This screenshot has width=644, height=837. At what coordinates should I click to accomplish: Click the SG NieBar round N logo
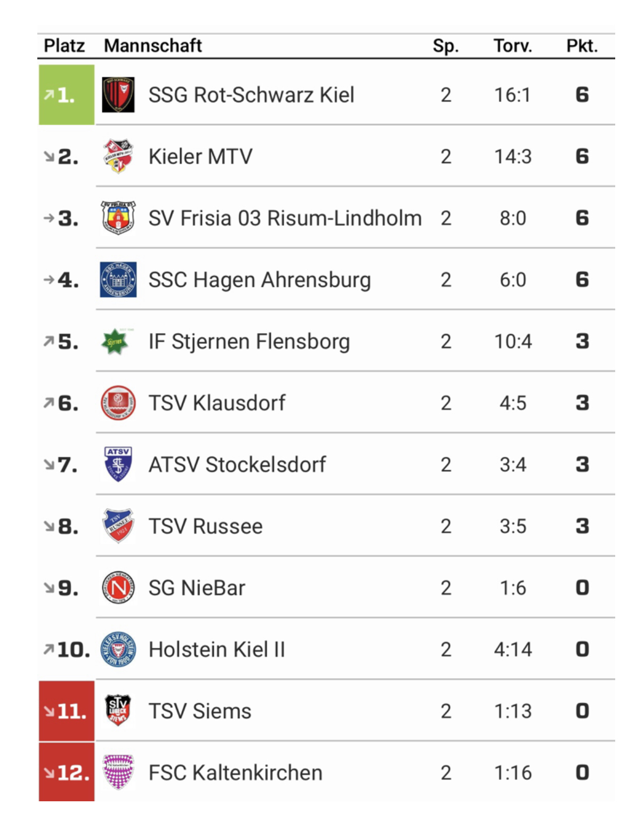(x=118, y=587)
